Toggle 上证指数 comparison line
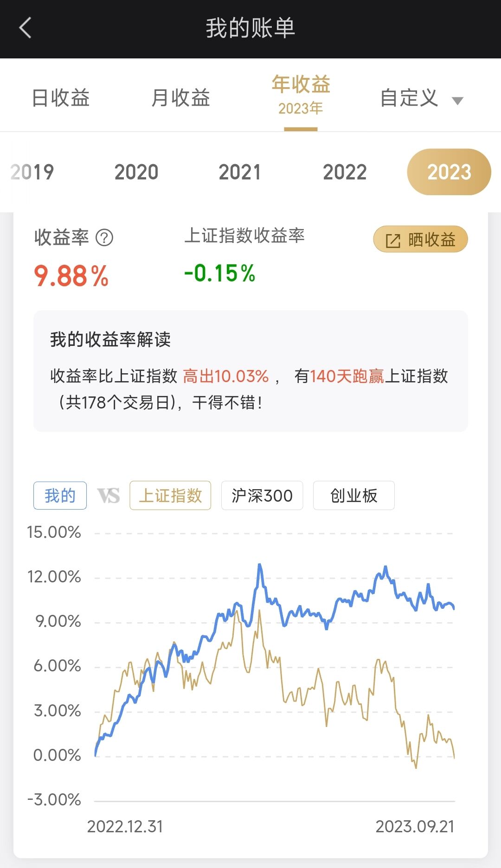501x868 pixels. pos(170,496)
